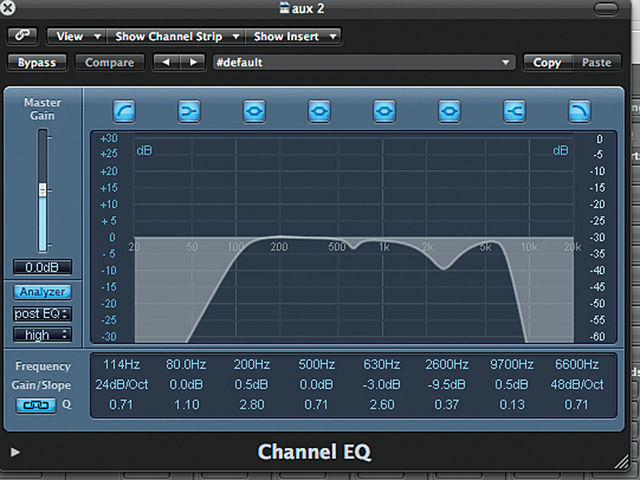The width and height of the screenshot is (640, 480).
Task: Toggle the 630Hz parametric band button
Action: tap(384, 111)
